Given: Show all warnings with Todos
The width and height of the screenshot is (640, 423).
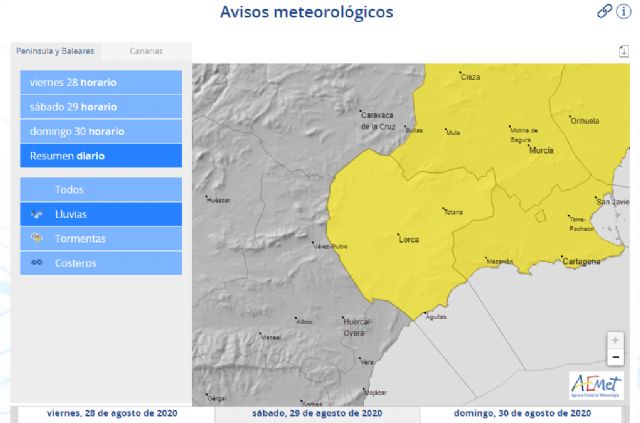Looking at the screenshot, I should pyautogui.click(x=101, y=190).
